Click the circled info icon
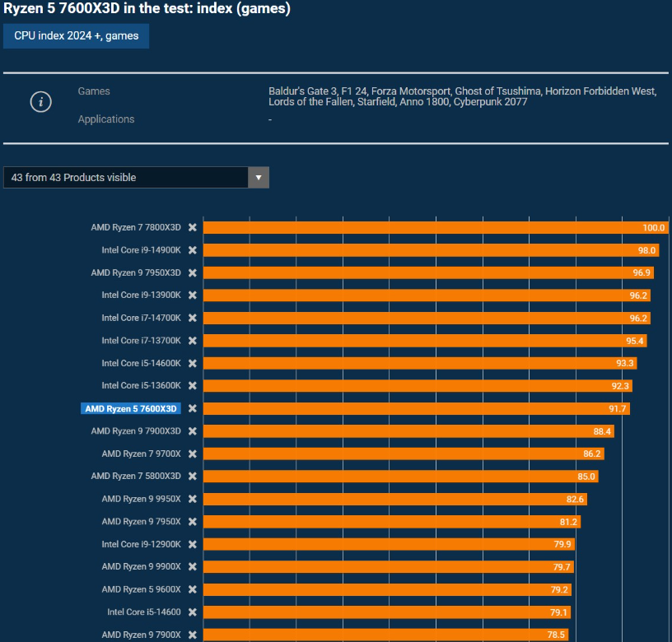 click(40, 102)
